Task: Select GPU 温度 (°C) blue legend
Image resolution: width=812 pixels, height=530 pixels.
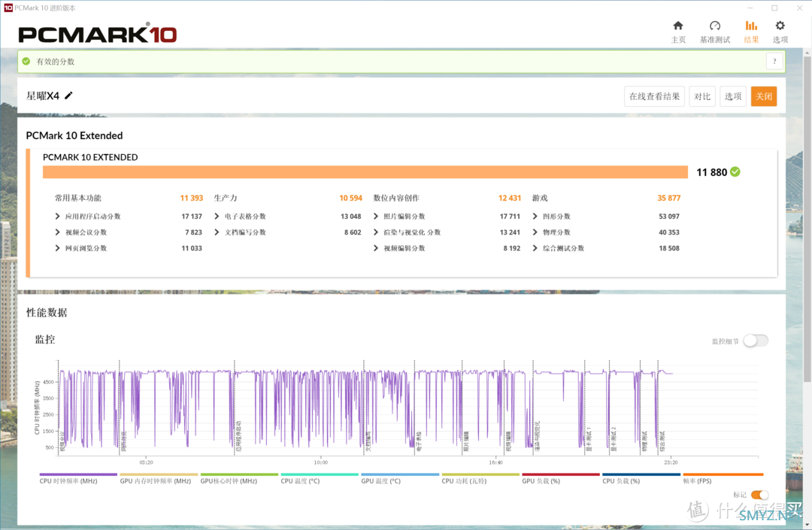Action: coord(400,479)
